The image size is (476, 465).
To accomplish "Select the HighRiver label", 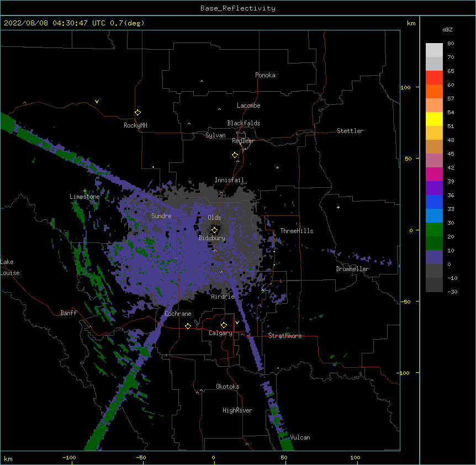I will pos(237,410).
